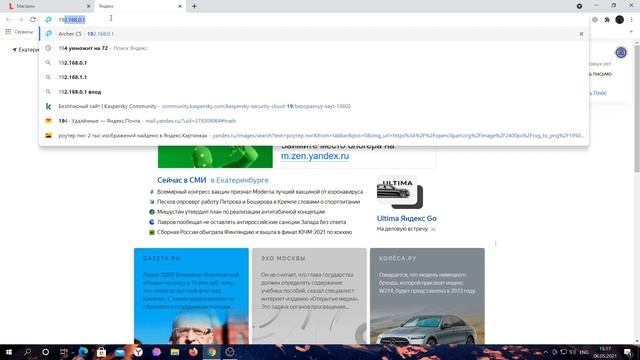Open the Екатеринбург location link
640x360 pixels.
pos(25,50)
